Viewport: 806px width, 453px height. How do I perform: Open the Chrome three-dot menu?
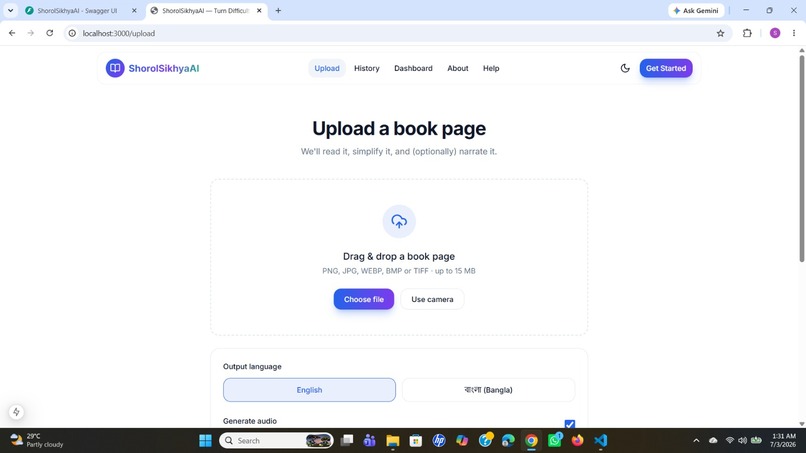(x=794, y=33)
